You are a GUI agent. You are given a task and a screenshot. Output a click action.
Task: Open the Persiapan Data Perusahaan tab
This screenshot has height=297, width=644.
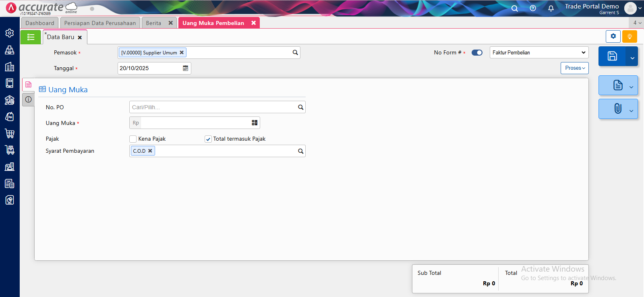(100, 23)
